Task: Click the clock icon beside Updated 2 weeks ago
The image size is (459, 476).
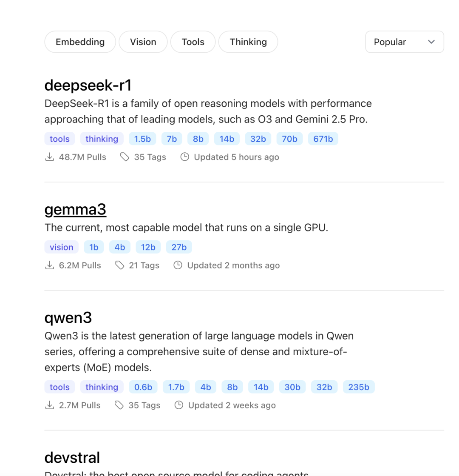Action: tap(179, 405)
